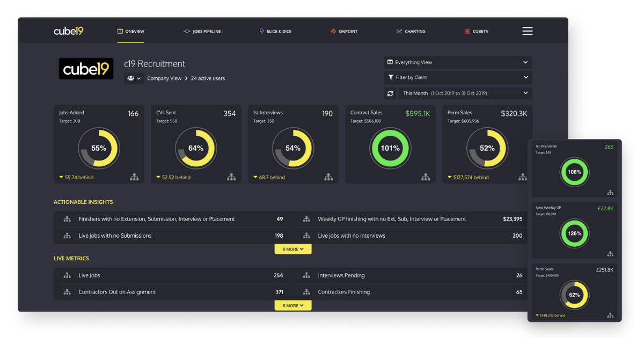
Task: Click the drill-down icon on Perm Sales card
Action: click(x=523, y=177)
